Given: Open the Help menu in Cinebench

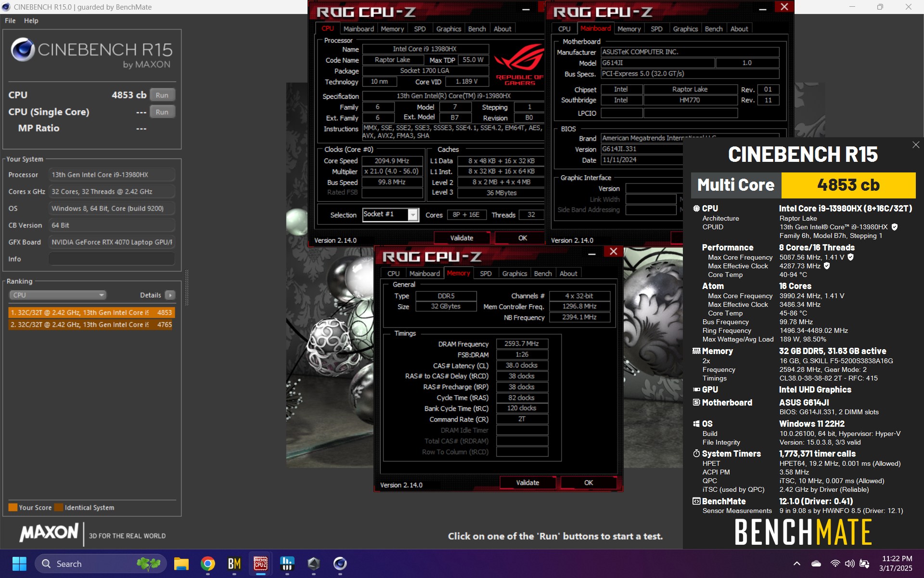Looking at the screenshot, I should 31,21.
